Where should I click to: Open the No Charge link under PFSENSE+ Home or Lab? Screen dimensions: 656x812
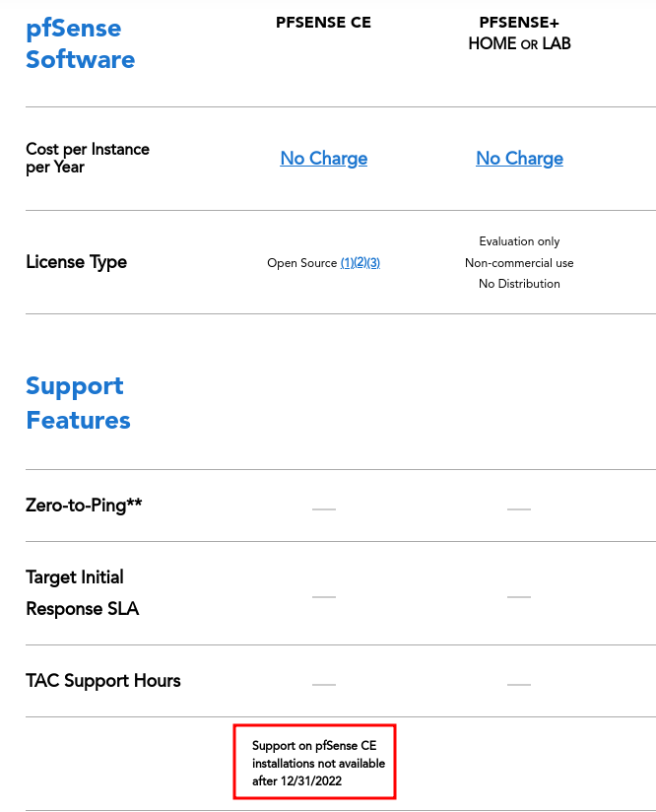tap(519, 159)
